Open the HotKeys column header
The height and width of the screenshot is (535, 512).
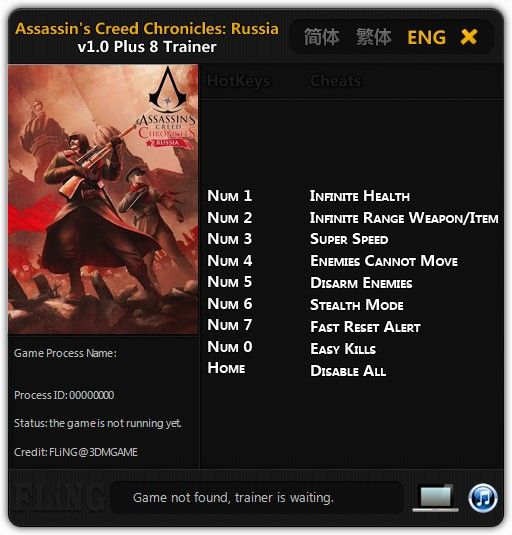click(x=239, y=81)
